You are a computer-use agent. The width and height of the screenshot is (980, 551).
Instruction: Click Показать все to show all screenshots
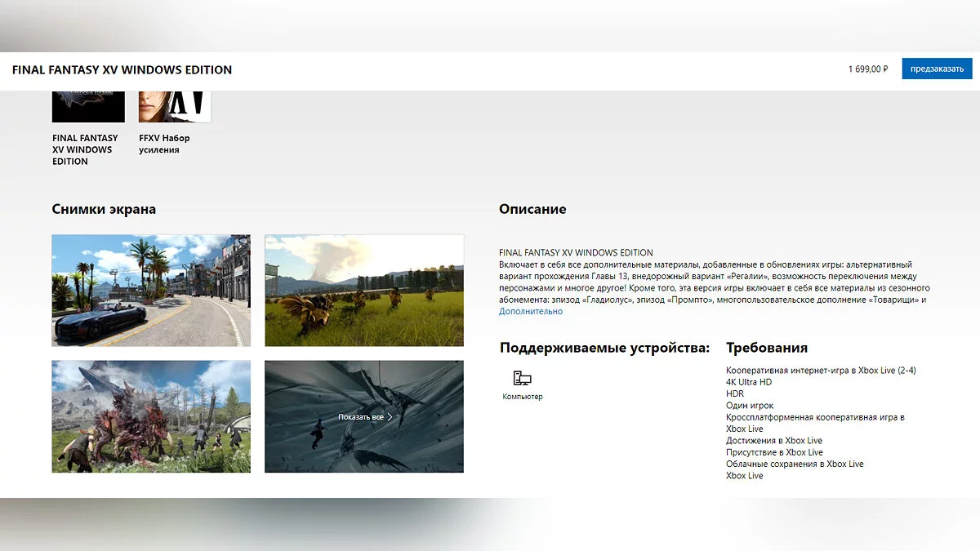361,417
